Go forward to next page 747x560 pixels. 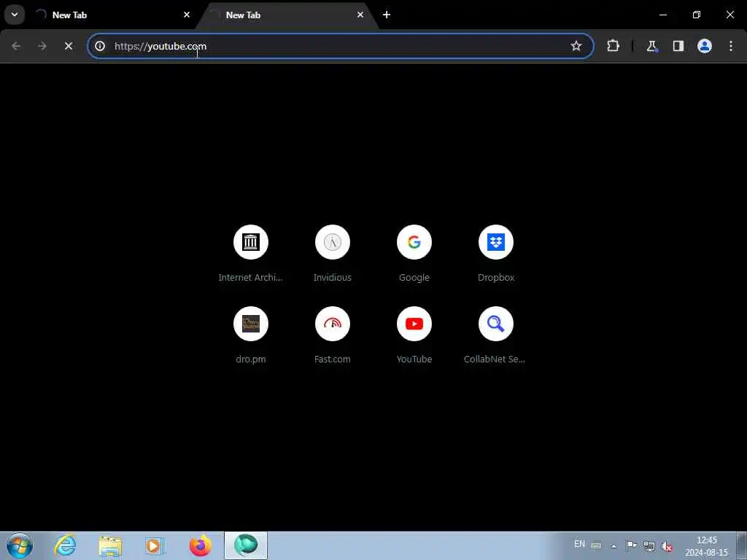pyautogui.click(x=42, y=46)
